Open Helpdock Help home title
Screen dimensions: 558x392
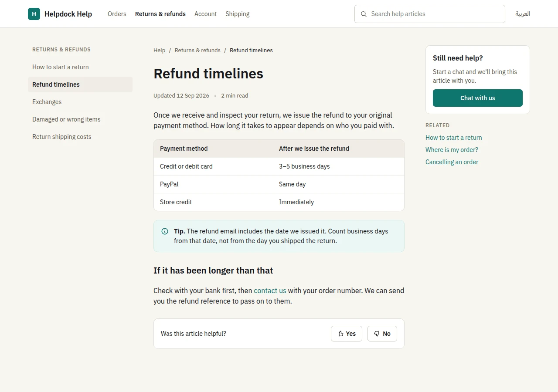pos(68,14)
